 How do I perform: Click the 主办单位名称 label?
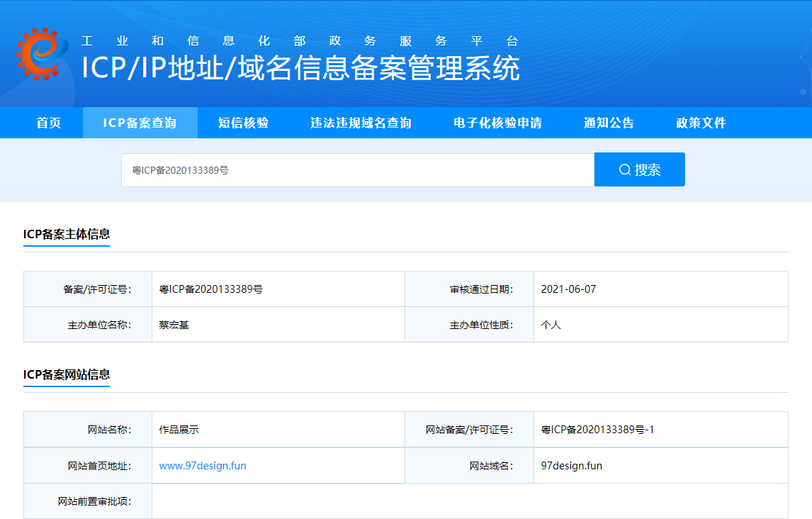[x=99, y=325]
